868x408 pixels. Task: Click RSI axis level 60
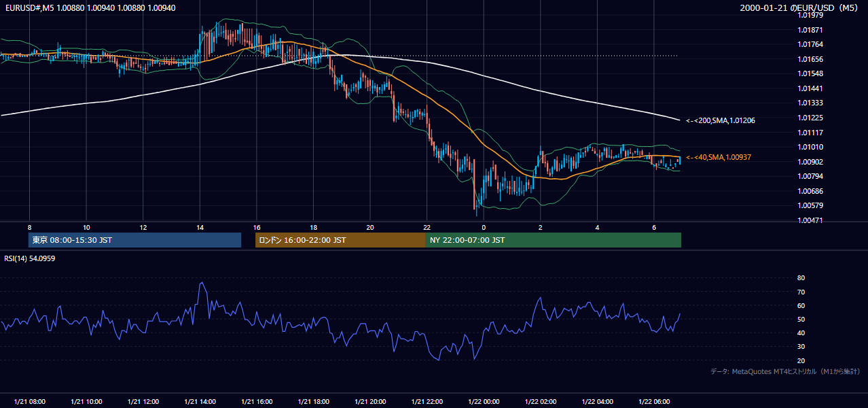pyautogui.click(x=801, y=305)
